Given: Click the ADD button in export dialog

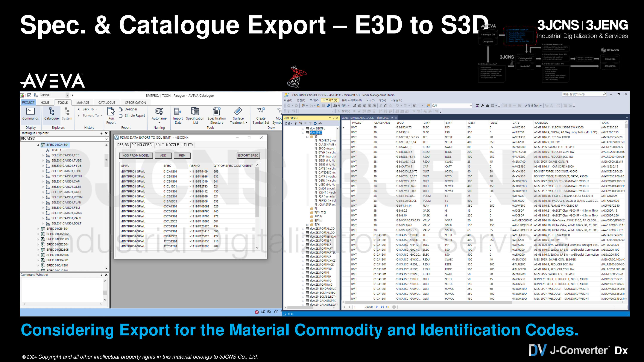Looking at the screenshot, I should pos(163,156).
